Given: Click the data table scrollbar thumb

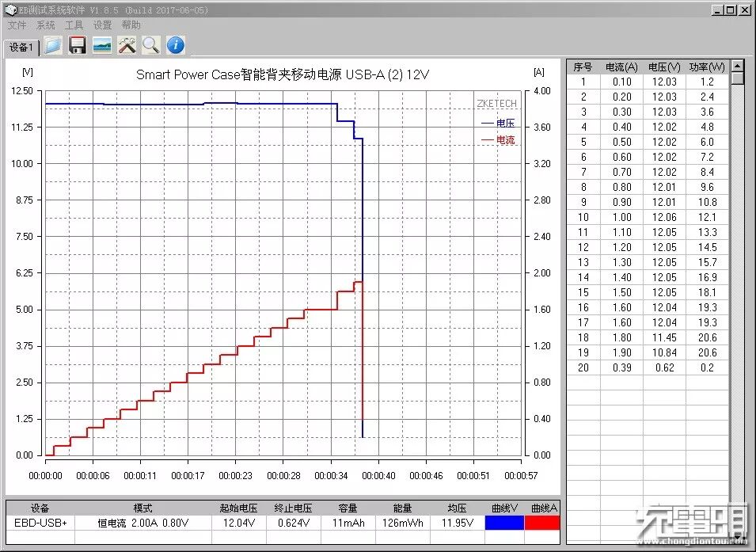Looking at the screenshot, I should pos(737,78).
